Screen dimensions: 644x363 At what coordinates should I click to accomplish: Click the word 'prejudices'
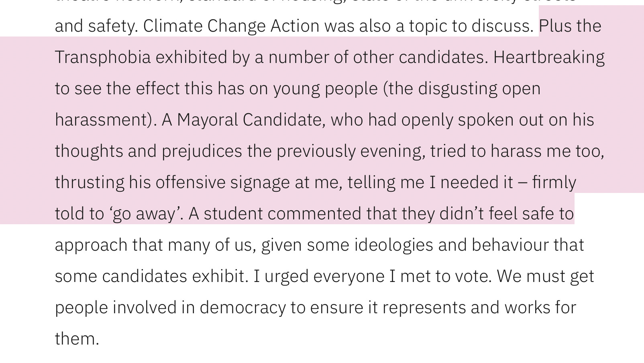202,151
